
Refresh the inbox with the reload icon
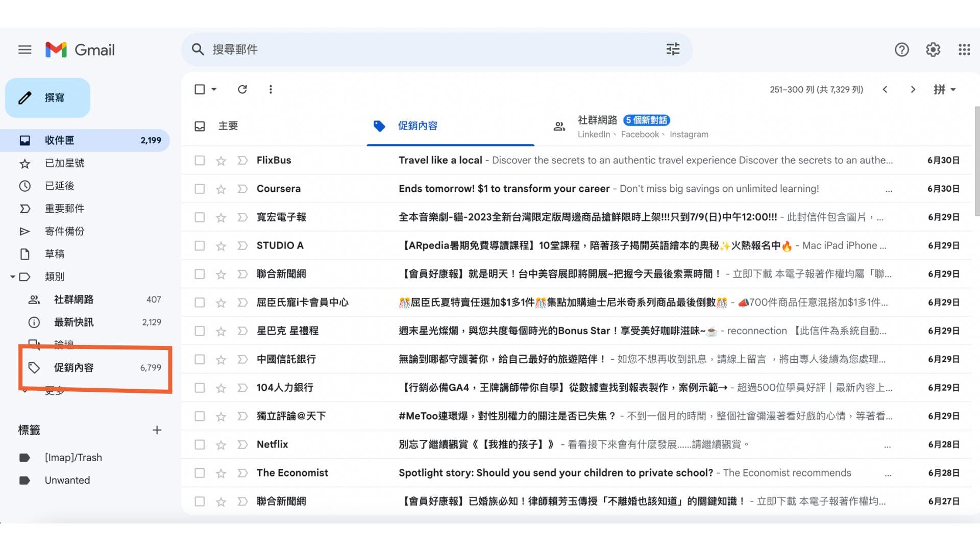242,89
